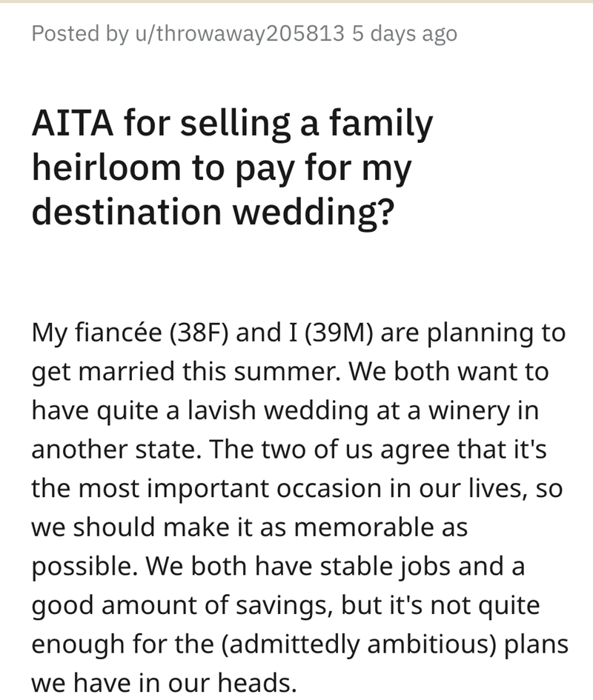Click the "5 days ago" timestamp
This screenshot has width=593, height=700.
404,33
